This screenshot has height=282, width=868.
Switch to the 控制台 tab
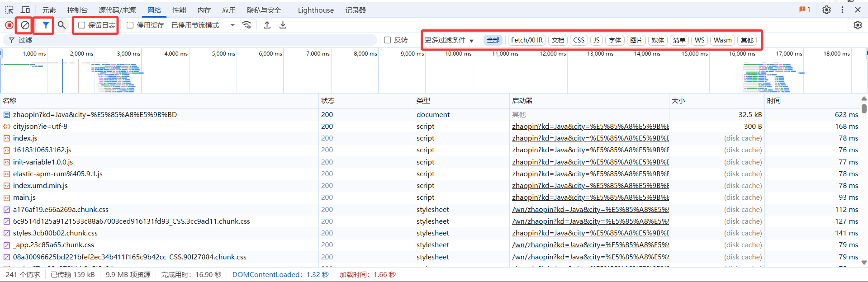pyautogui.click(x=77, y=10)
